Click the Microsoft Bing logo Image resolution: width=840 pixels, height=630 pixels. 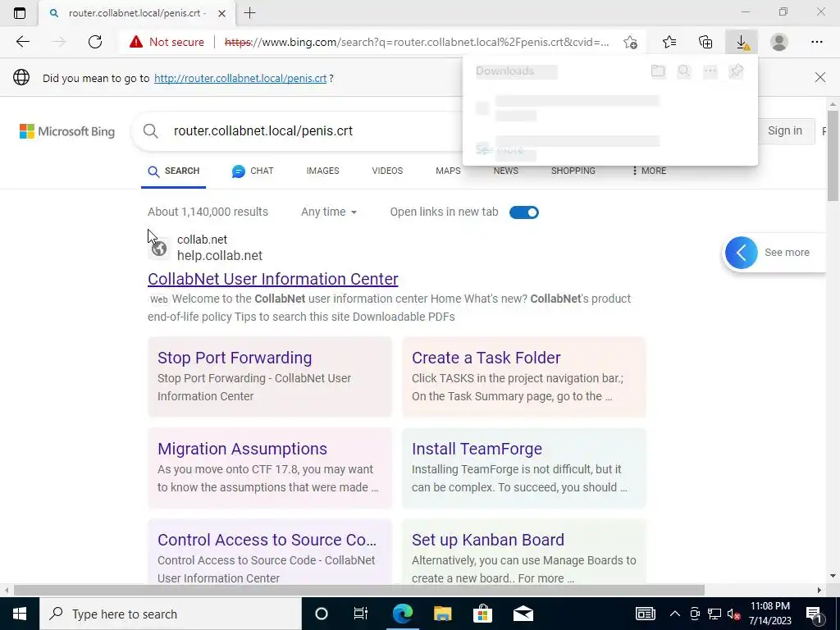tap(67, 131)
